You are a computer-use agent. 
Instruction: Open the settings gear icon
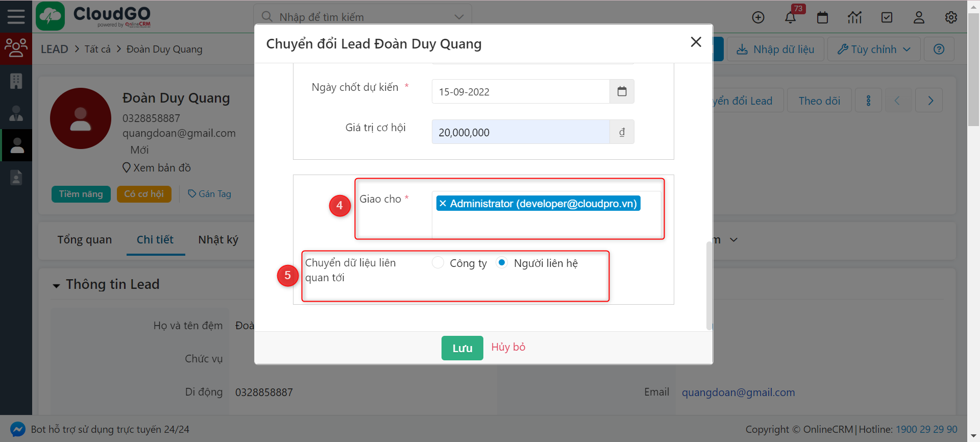click(x=950, y=18)
